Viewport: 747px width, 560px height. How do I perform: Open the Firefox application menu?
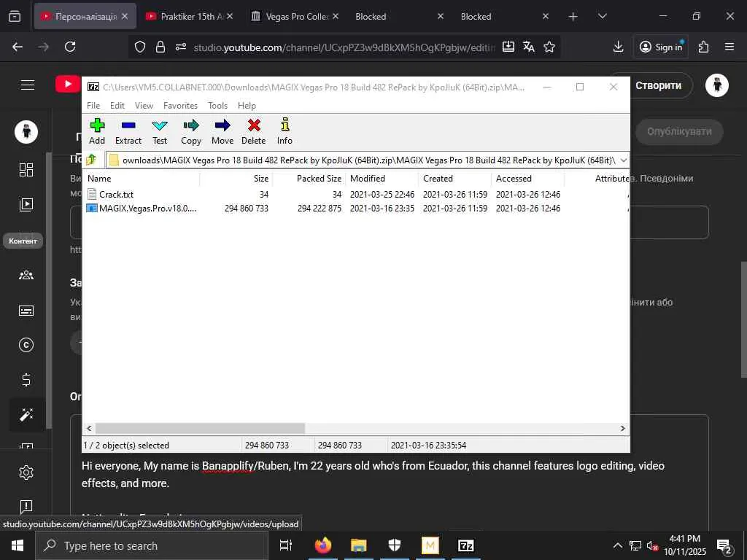click(x=729, y=47)
